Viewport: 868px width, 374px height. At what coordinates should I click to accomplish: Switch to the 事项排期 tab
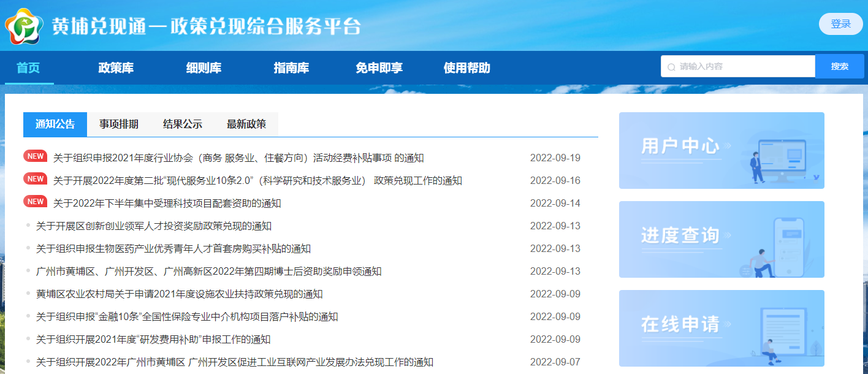tap(119, 124)
